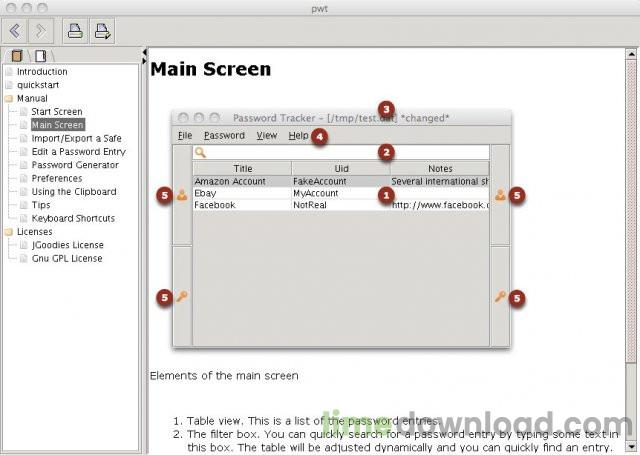Select the quickstart topic
The height and width of the screenshot is (455, 640).
coord(38,85)
